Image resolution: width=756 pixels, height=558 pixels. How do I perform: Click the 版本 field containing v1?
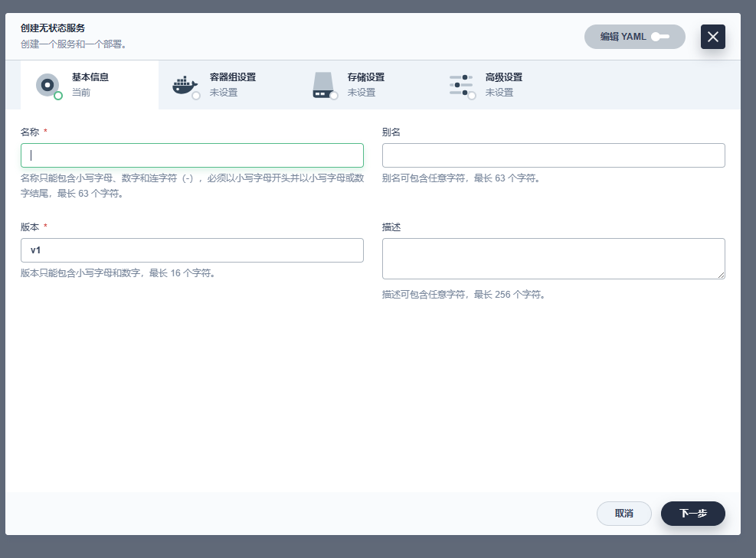pyautogui.click(x=191, y=250)
